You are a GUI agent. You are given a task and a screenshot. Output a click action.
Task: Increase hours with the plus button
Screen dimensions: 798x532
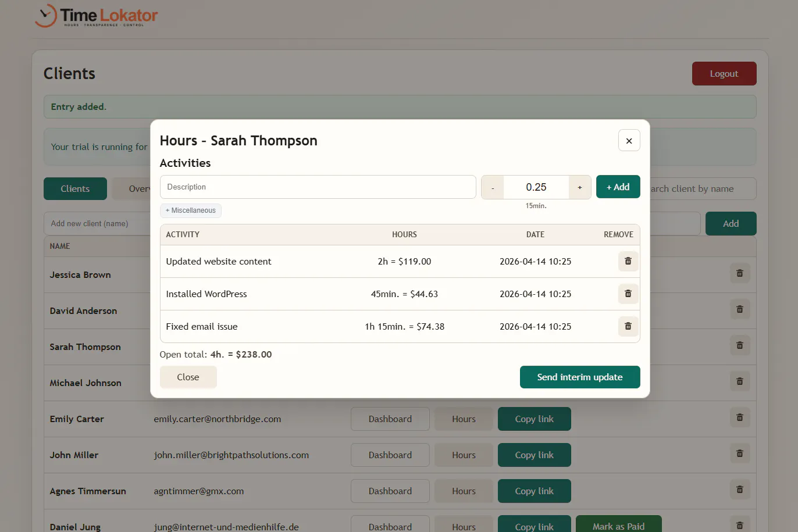tap(580, 187)
